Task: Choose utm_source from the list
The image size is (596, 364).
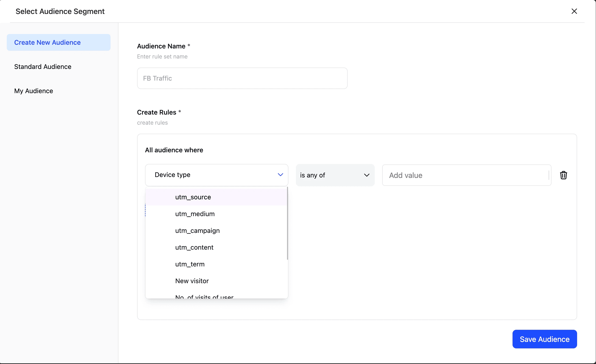Action: point(216,197)
